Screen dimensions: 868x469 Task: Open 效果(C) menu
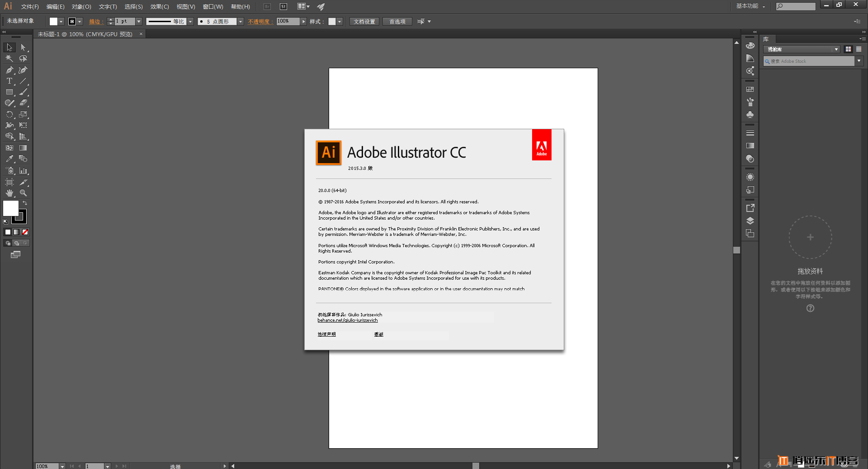[160, 7]
